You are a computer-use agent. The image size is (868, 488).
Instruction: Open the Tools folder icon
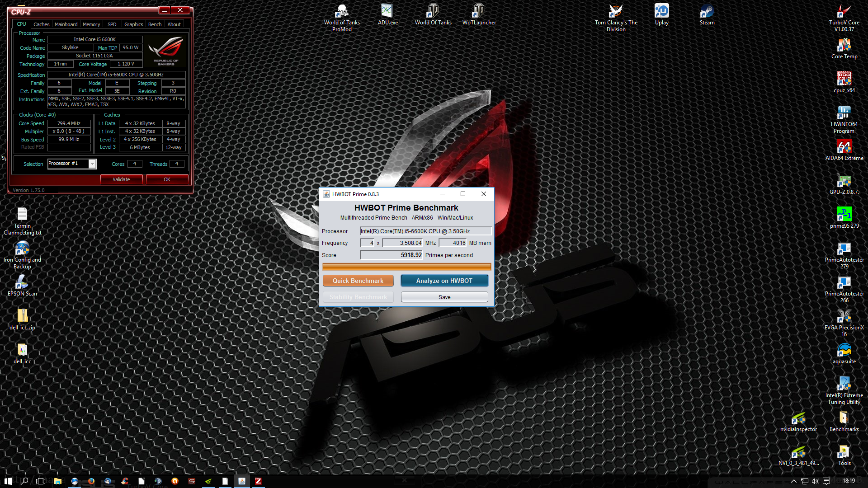pos(844,455)
